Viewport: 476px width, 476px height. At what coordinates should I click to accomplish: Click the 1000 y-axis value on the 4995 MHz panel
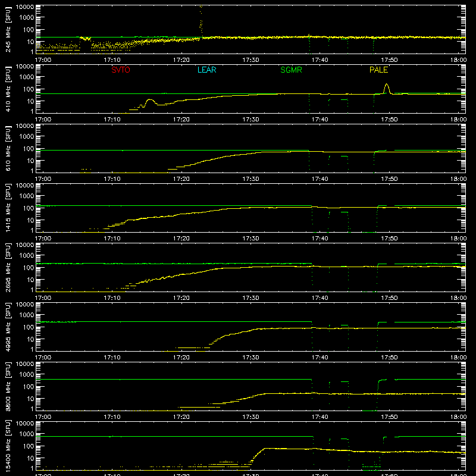click(x=27, y=315)
